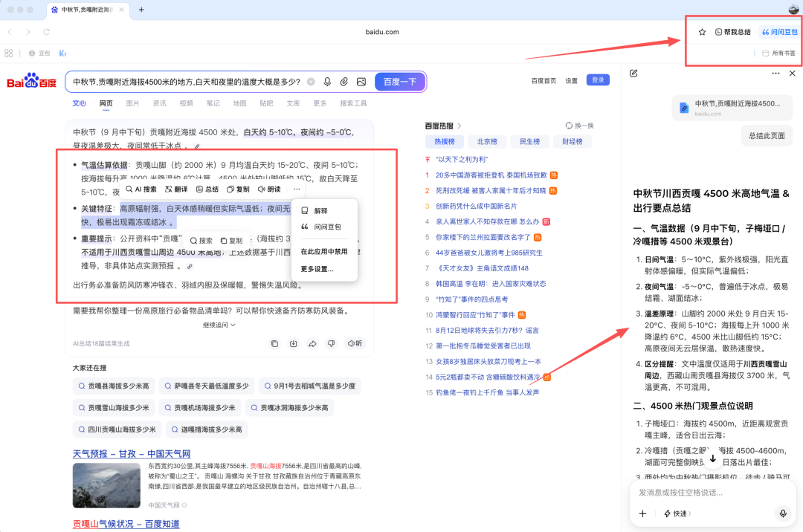803x532 pixels.
Task: Click 朗读 in the selection toolbar
Action: 269,189
